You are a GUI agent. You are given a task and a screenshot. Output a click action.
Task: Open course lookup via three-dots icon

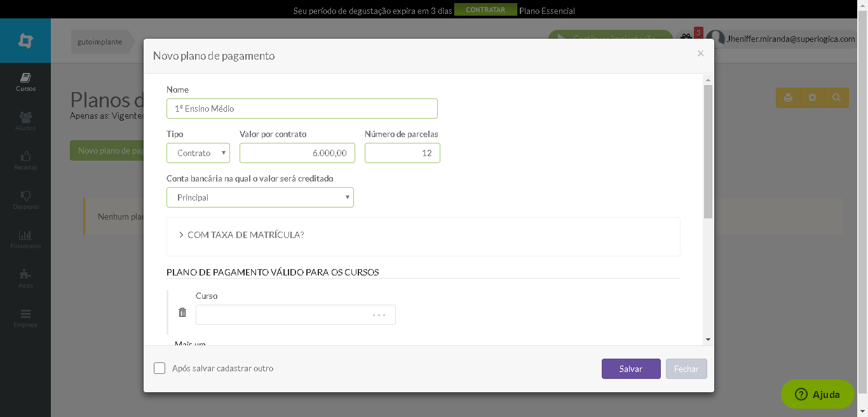379,315
